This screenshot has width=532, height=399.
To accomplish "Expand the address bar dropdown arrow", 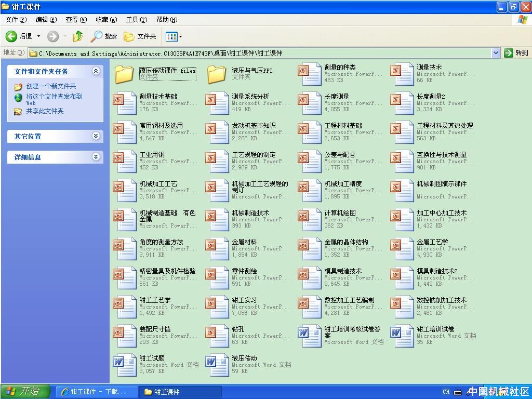I will [x=495, y=53].
